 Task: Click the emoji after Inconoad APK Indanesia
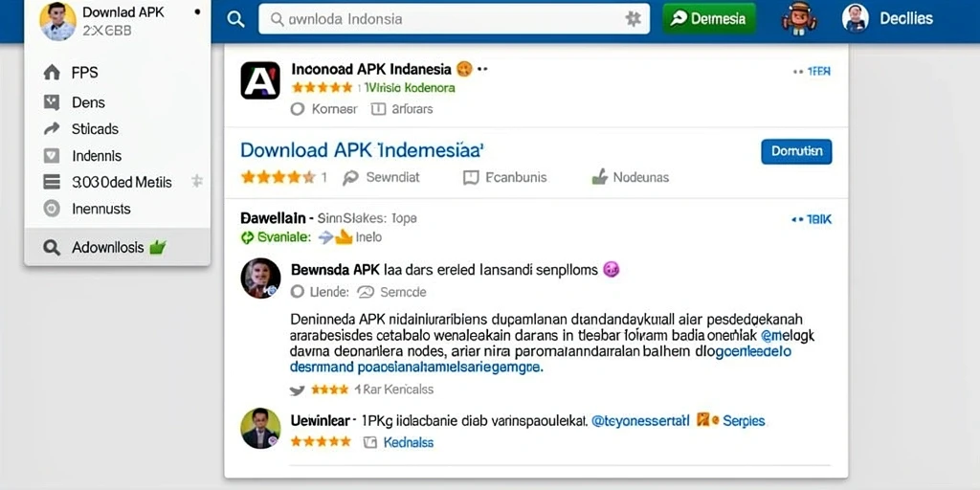tap(464, 69)
